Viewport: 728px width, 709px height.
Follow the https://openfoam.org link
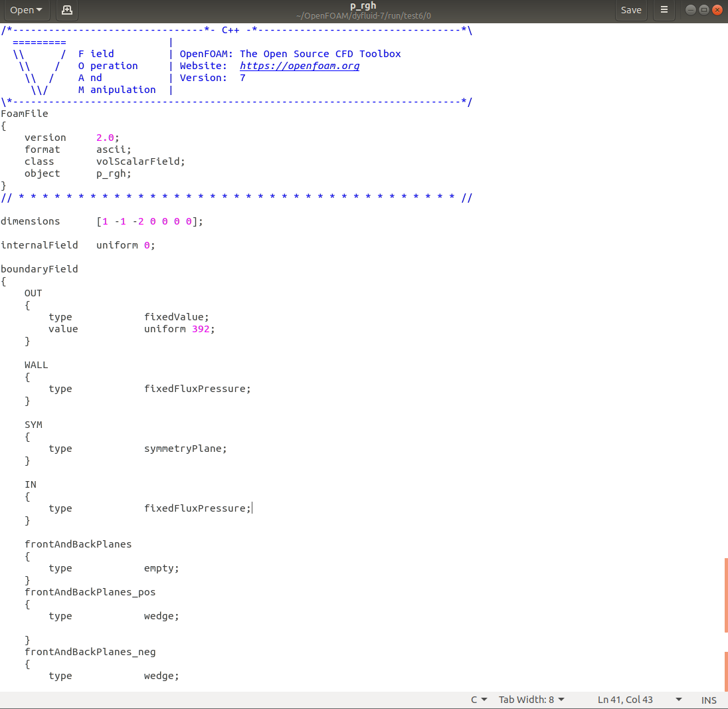[299, 66]
